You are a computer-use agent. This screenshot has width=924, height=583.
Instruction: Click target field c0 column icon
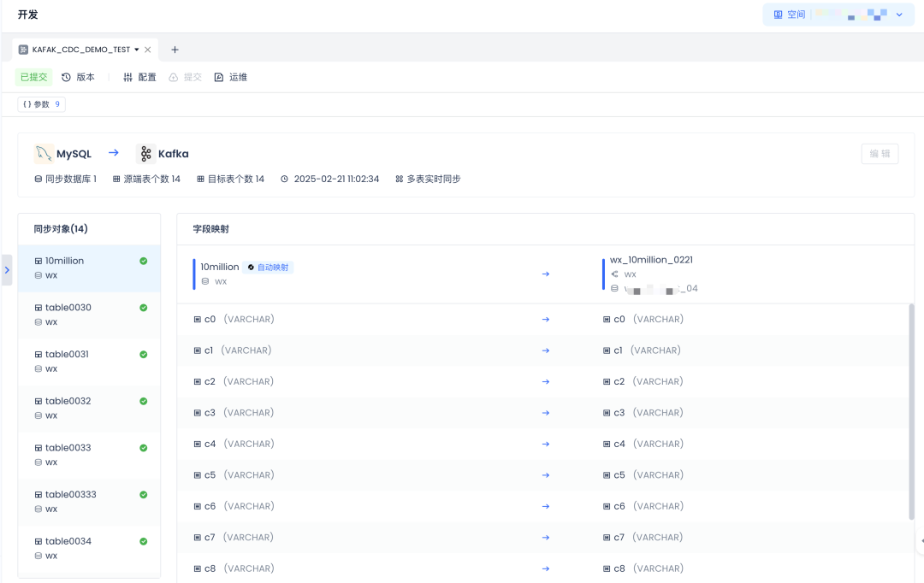[x=607, y=319]
